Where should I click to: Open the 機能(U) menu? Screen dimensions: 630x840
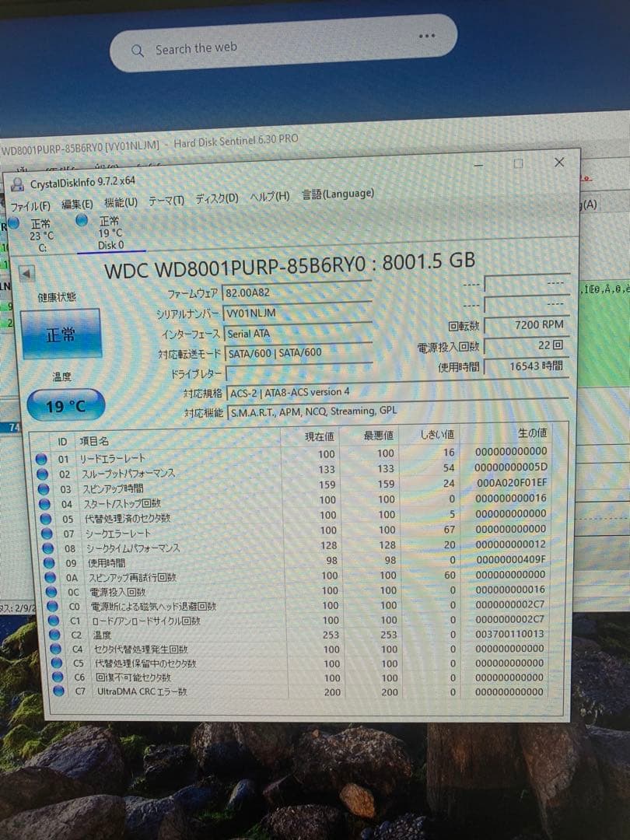pyautogui.click(x=121, y=202)
